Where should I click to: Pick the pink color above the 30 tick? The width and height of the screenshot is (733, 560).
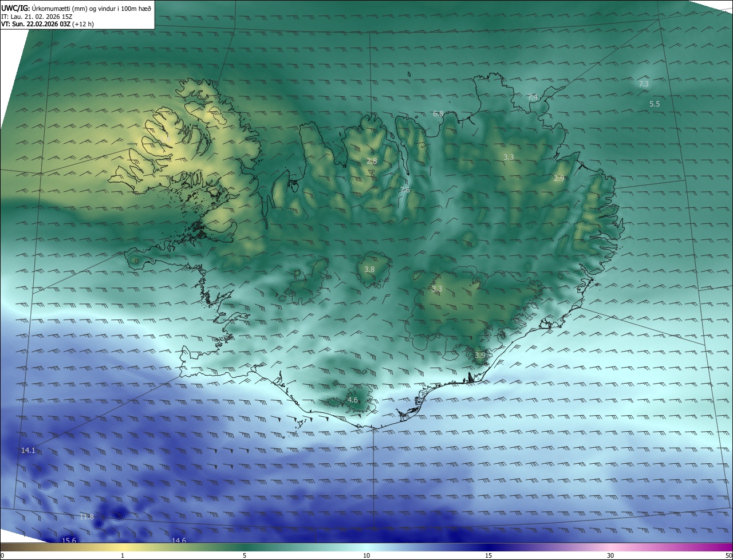click(x=610, y=547)
